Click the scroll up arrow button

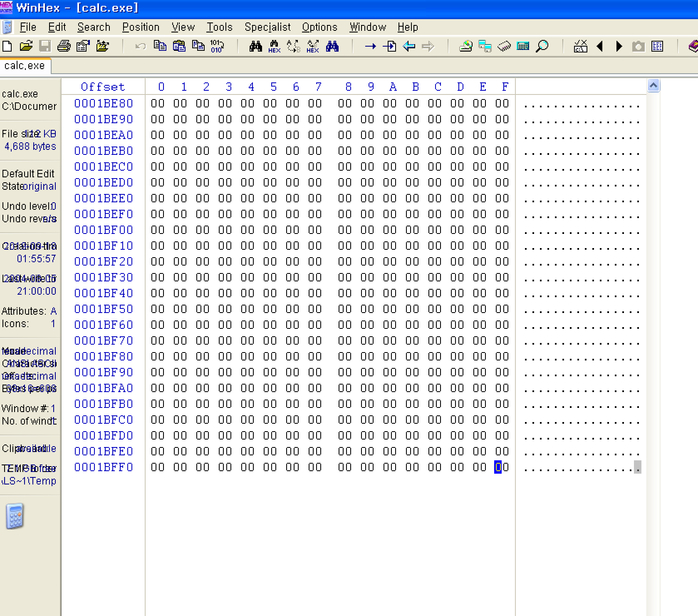pos(653,86)
